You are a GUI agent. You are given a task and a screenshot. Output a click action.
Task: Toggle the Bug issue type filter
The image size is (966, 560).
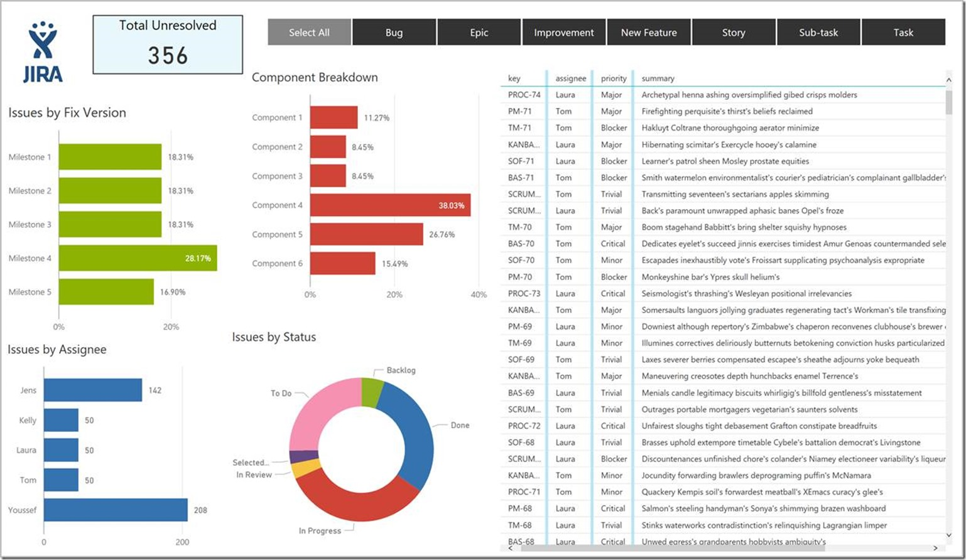[394, 32]
